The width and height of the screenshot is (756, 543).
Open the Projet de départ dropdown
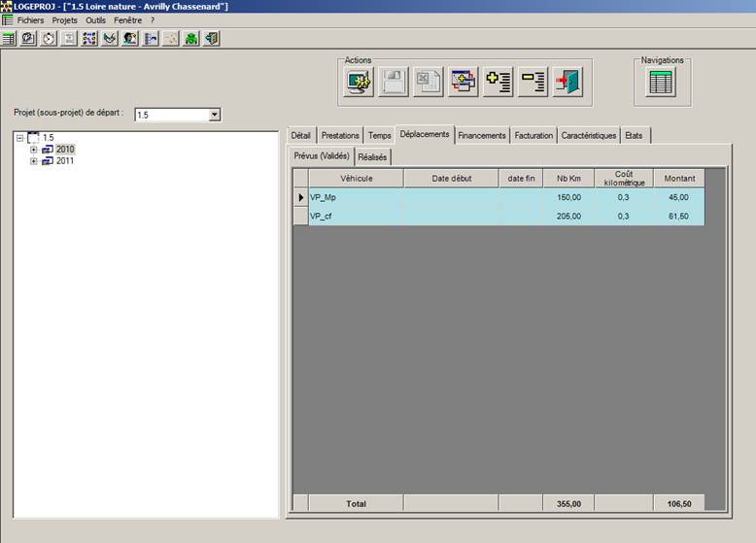215,115
